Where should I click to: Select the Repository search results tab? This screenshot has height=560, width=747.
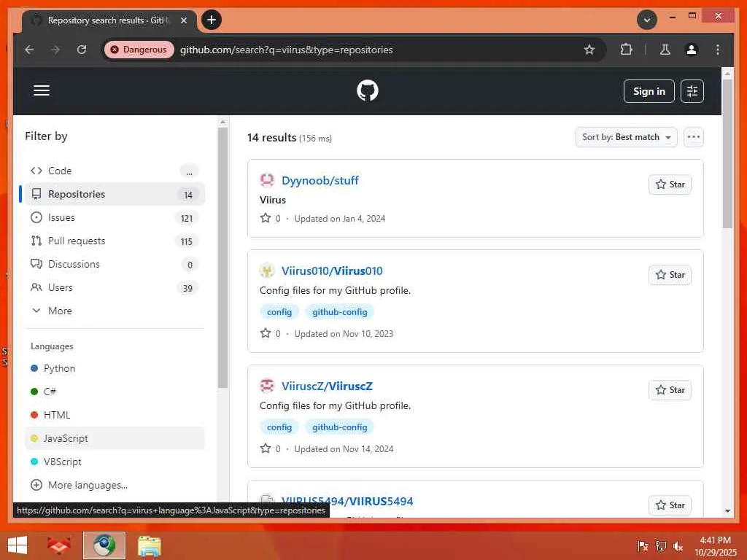(x=108, y=20)
